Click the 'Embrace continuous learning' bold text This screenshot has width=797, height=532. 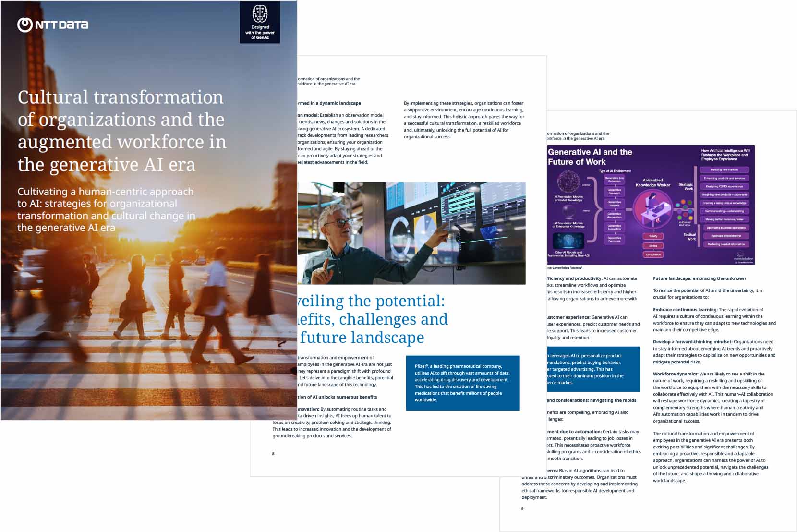685,310
